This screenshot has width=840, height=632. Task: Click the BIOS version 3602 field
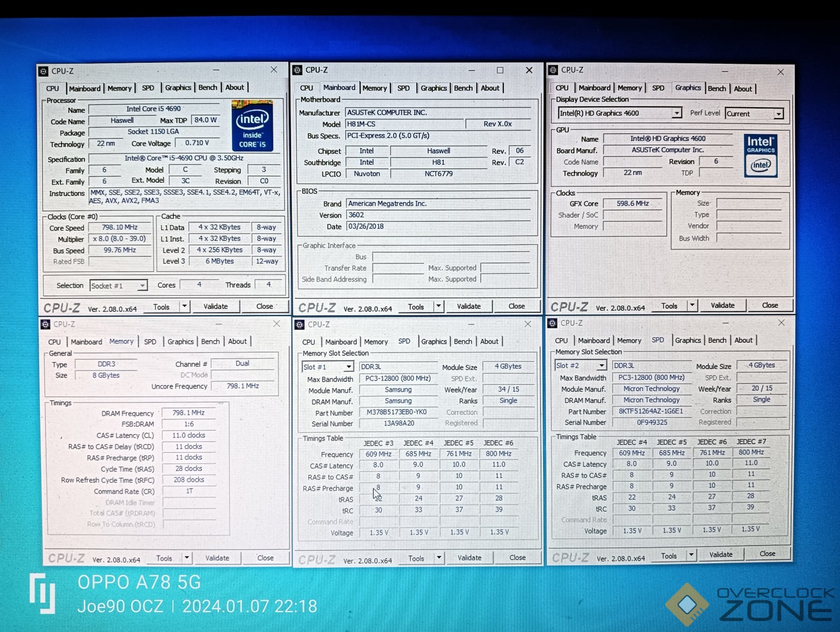tap(438, 215)
